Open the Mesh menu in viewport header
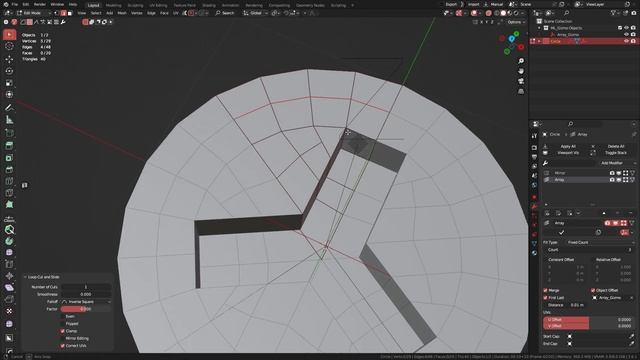Image resolution: width=640 pixels, height=360 pixels. [122, 13]
